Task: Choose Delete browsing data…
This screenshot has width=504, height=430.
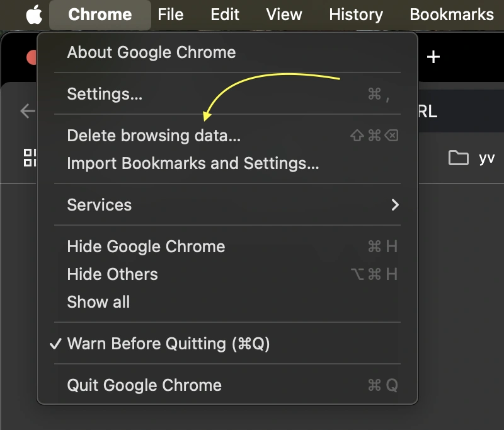Action: click(227, 136)
